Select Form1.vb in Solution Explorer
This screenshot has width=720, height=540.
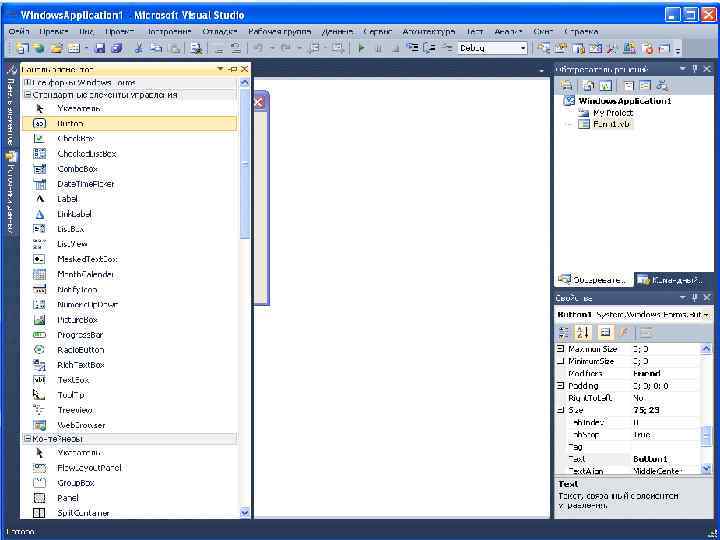tap(612, 124)
